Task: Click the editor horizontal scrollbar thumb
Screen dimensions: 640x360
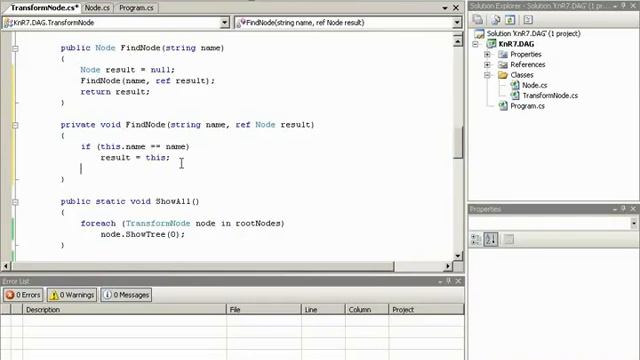Action: point(203,266)
